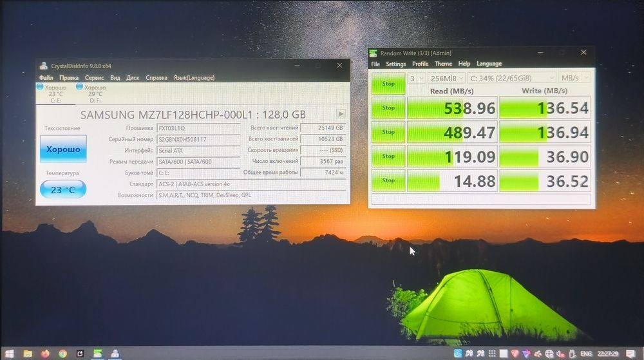Click read result 538.96

[452, 108]
